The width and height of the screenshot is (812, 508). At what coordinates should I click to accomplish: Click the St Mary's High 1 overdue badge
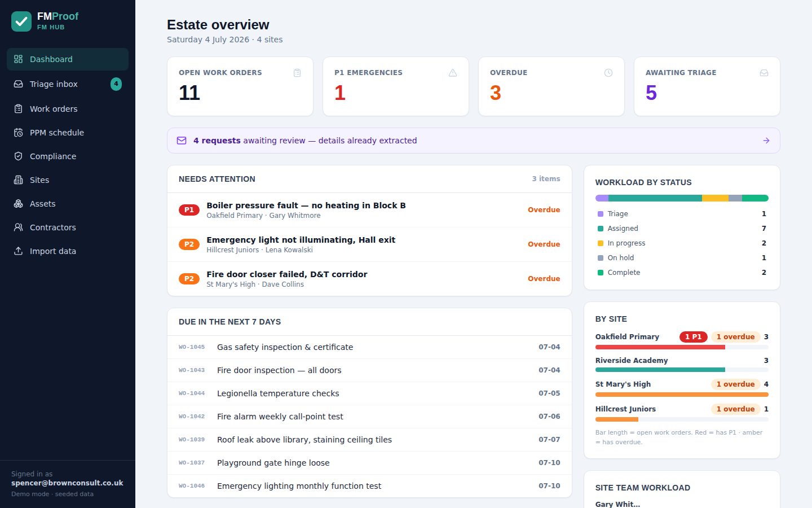pyautogui.click(x=735, y=384)
